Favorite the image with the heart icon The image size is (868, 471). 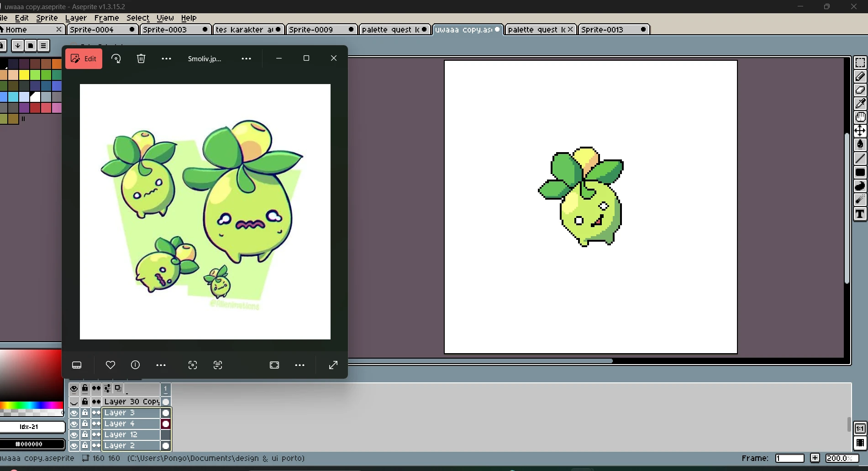coord(110,365)
